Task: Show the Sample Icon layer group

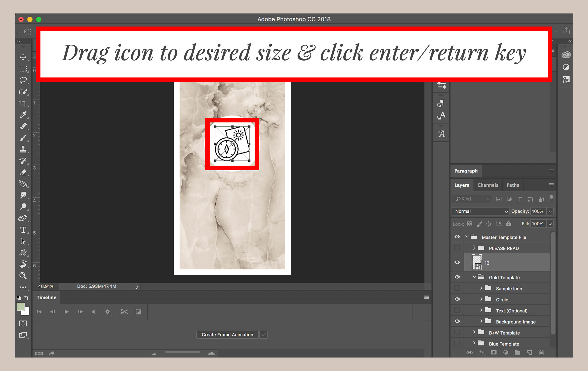Action: pyautogui.click(x=457, y=288)
